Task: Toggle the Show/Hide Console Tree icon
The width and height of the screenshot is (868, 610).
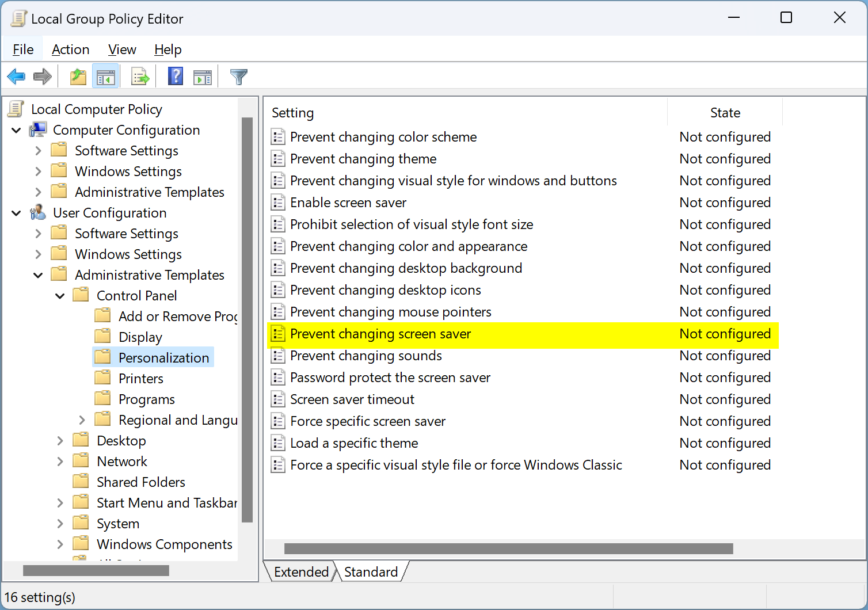Action: (x=106, y=77)
